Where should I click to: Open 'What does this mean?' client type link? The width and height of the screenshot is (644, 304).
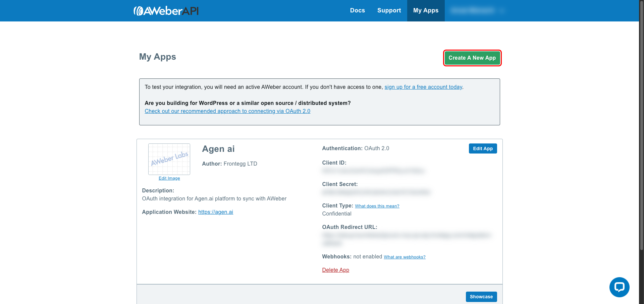(377, 206)
